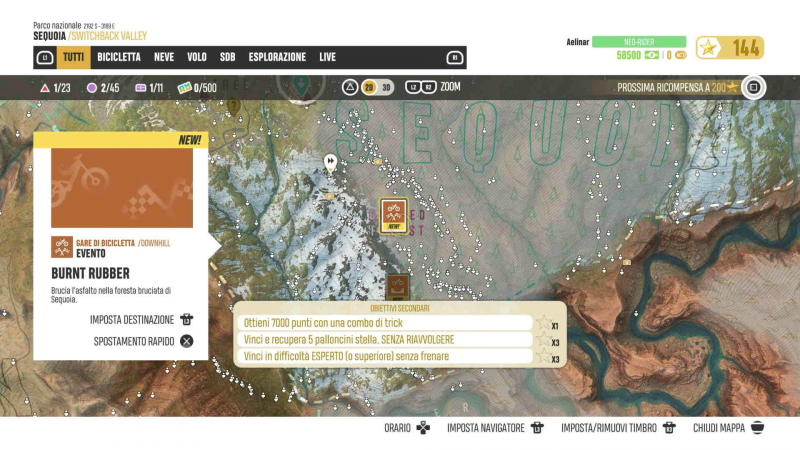Toggle map view to 2D

point(369,88)
